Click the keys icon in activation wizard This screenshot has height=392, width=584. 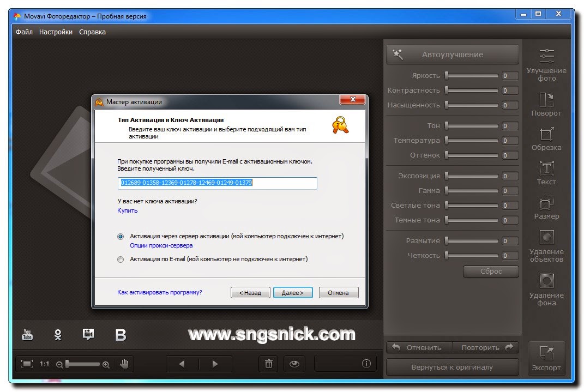point(340,125)
